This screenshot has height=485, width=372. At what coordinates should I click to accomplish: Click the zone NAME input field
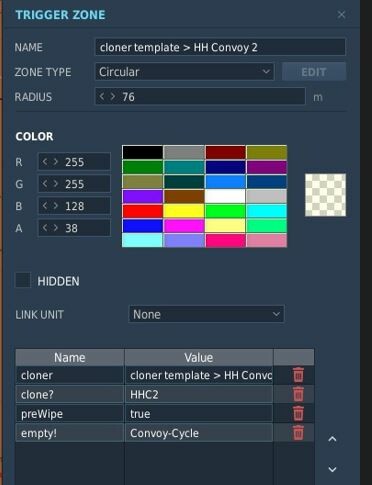220,47
